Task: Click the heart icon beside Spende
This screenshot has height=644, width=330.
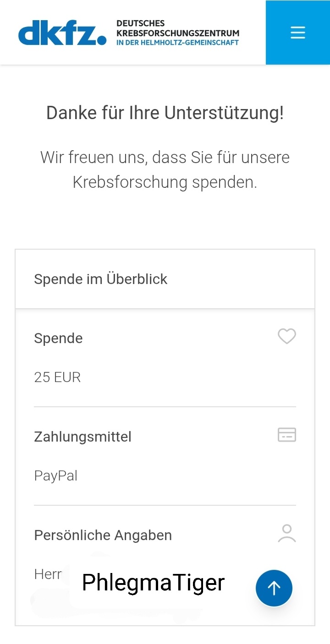Action: [287, 337]
